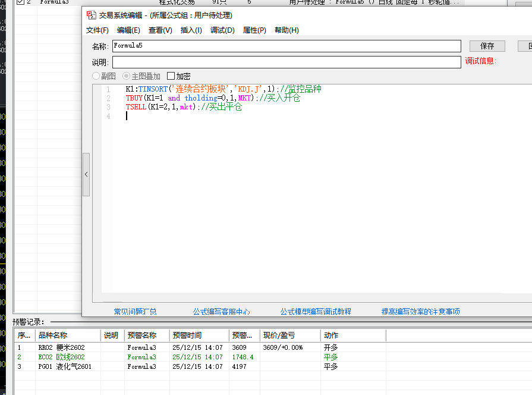The image size is (532, 395).
Task: Open the 插入(I) insert menu
Action: [x=191, y=30]
